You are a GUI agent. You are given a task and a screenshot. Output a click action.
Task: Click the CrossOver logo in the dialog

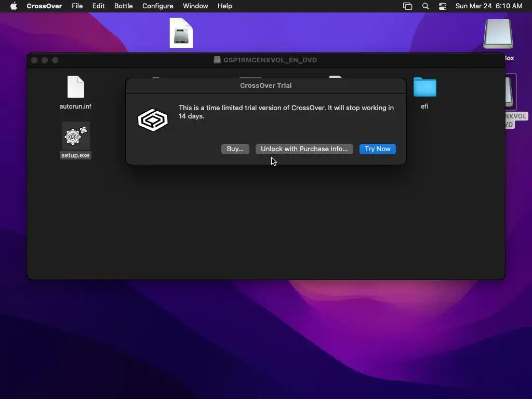[x=153, y=120]
